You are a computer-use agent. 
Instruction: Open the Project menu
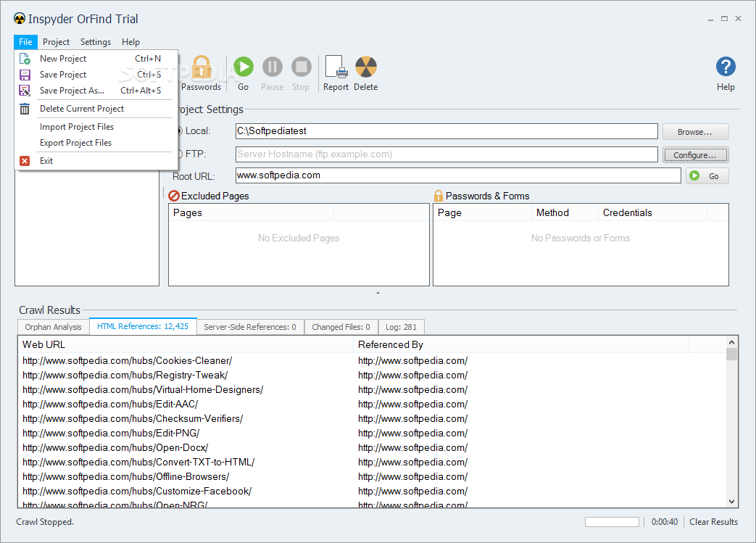click(x=56, y=42)
